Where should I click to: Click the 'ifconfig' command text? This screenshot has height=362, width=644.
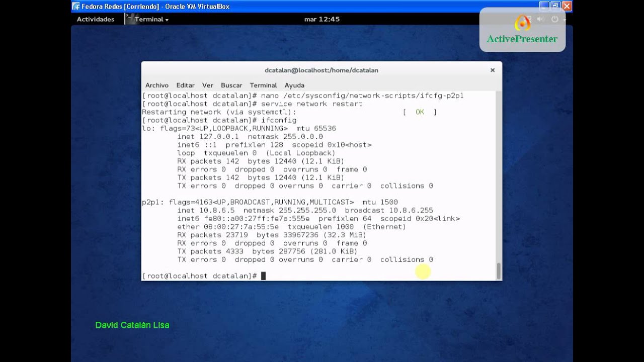click(279, 120)
